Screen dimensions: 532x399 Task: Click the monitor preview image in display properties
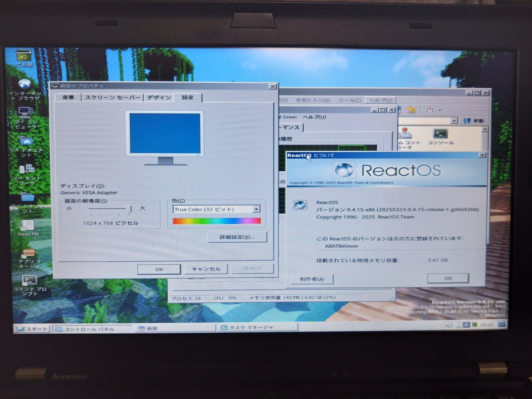tap(165, 137)
